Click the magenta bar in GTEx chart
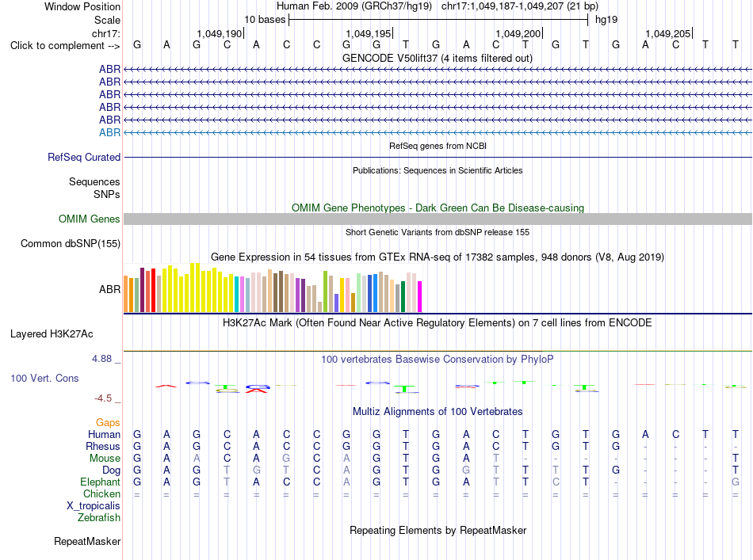The width and height of the screenshot is (753, 560). tap(420, 296)
